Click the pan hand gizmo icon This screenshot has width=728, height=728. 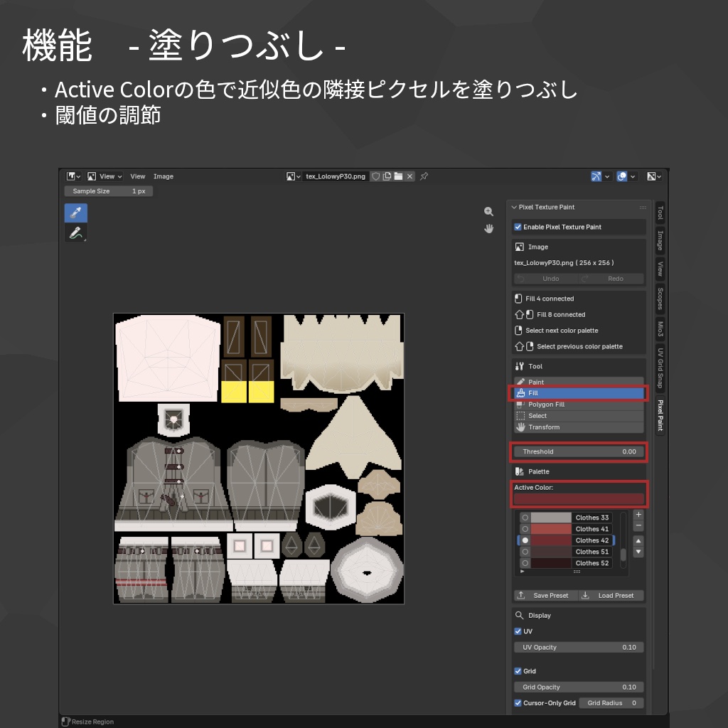[488, 228]
